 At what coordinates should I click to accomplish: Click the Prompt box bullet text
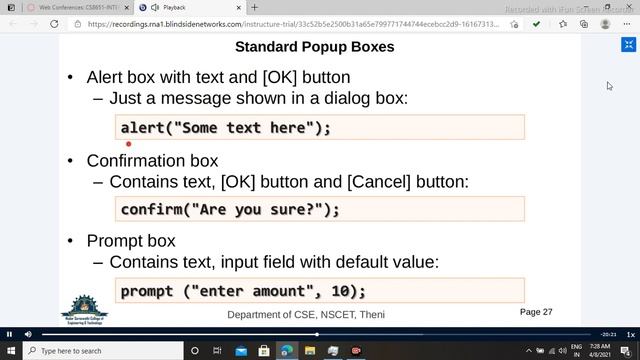click(131, 241)
